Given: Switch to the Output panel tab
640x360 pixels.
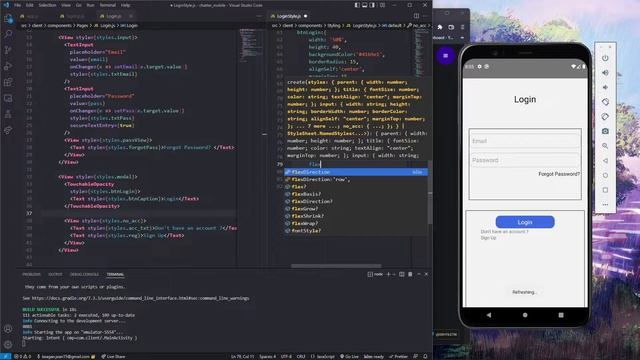Looking at the screenshot, I should click(x=55, y=274).
